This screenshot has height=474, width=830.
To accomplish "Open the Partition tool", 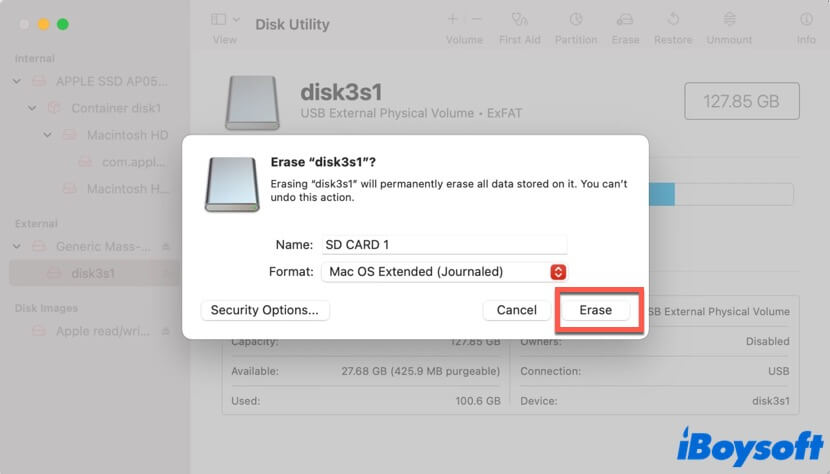I will coord(576,20).
